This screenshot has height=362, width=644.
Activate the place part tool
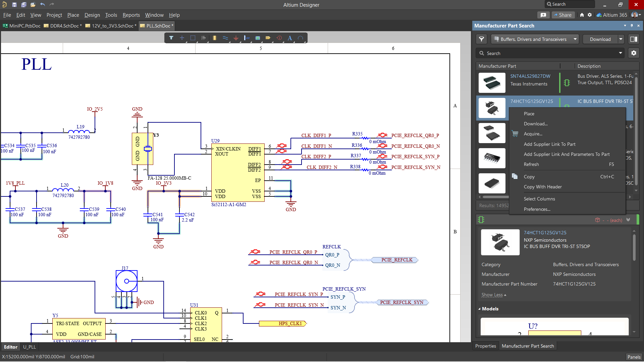click(x=214, y=38)
